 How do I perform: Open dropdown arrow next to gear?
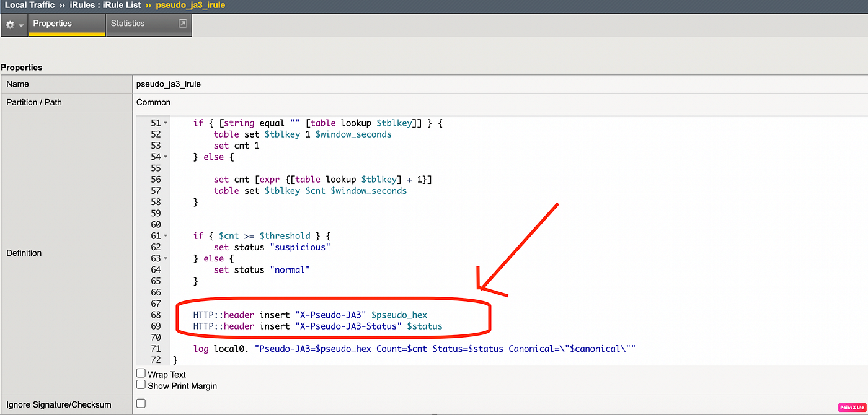pos(21,26)
